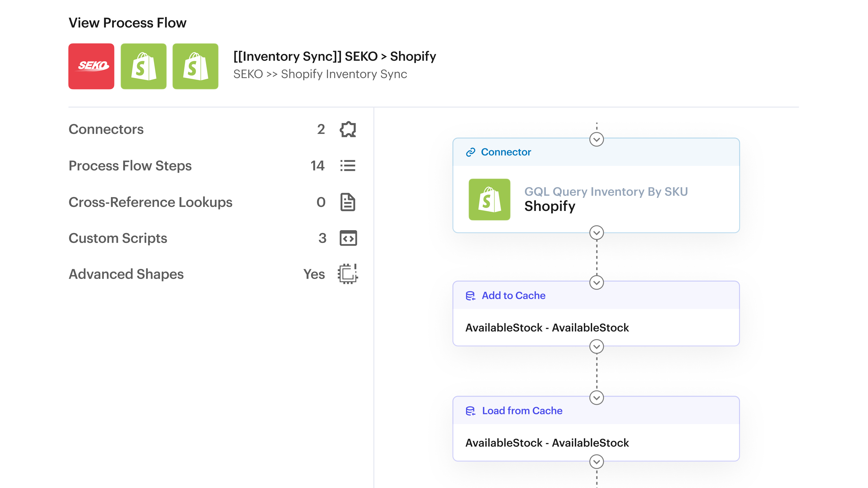This screenshot has height=488, width=868.
Task: Expand the chevron below the Connector card
Action: tap(596, 233)
